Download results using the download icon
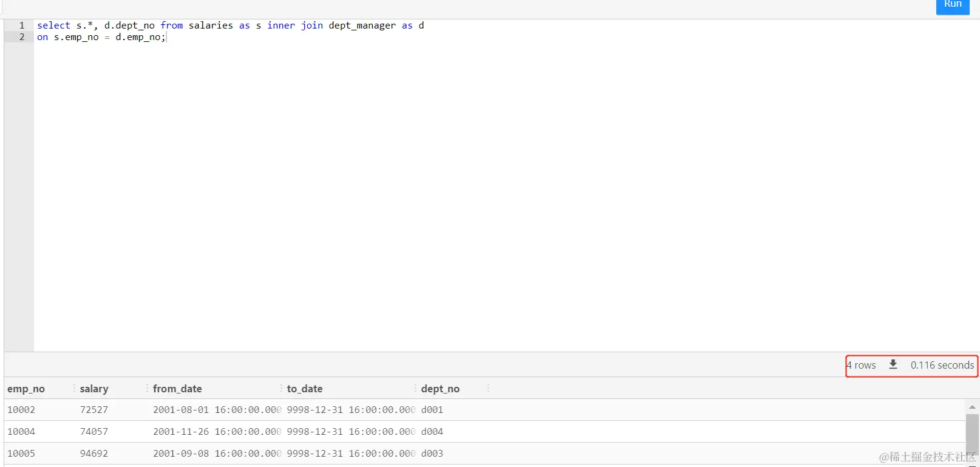The height and width of the screenshot is (467, 980). pyautogui.click(x=893, y=364)
